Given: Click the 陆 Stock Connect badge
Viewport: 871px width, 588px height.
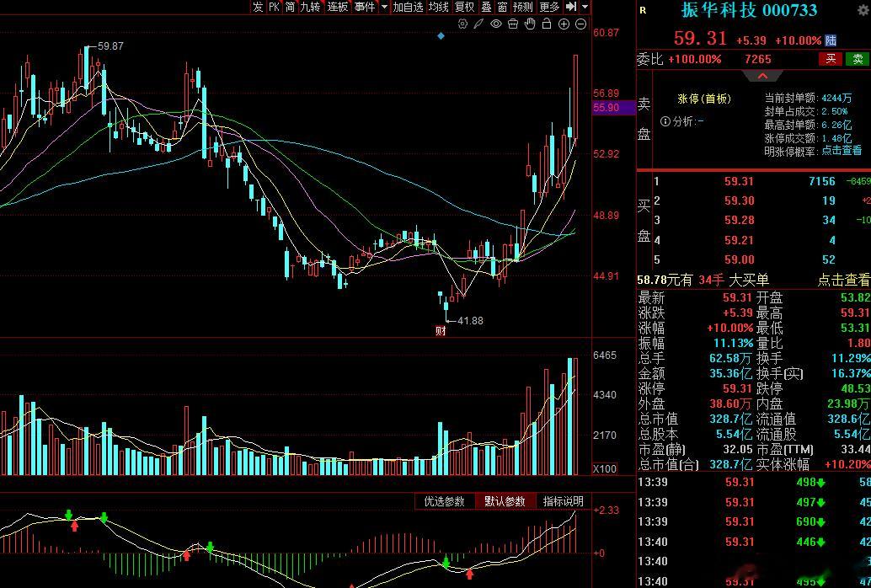Looking at the screenshot, I should pos(831,40).
